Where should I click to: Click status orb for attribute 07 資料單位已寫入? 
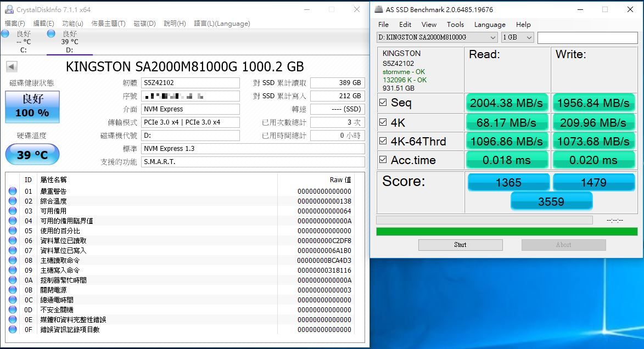(13, 250)
